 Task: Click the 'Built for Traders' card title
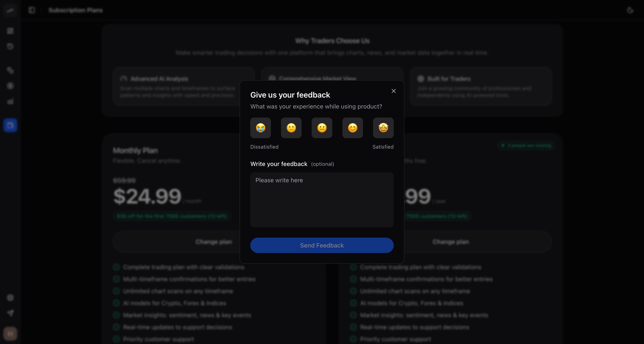tap(449, 79)
